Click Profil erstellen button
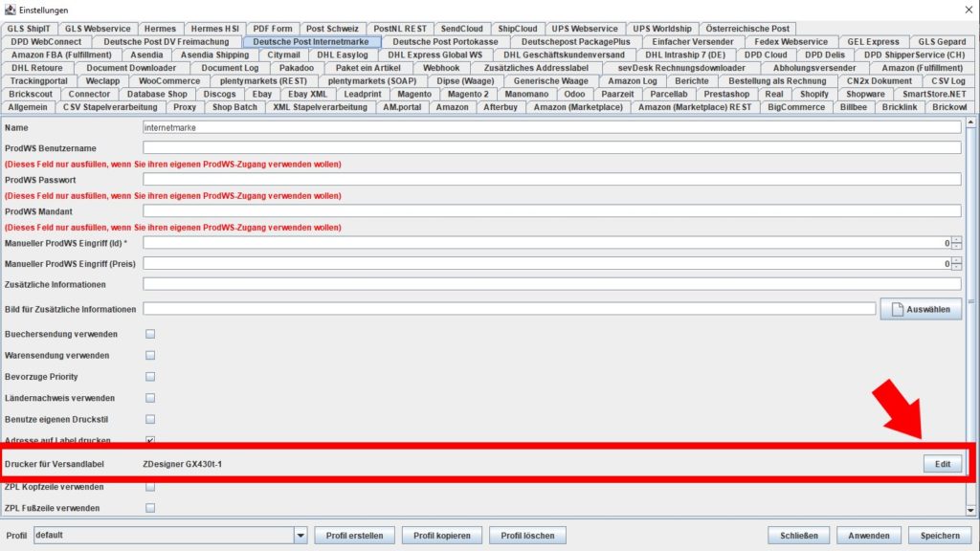The image size is (980, 551). (354, 536)
